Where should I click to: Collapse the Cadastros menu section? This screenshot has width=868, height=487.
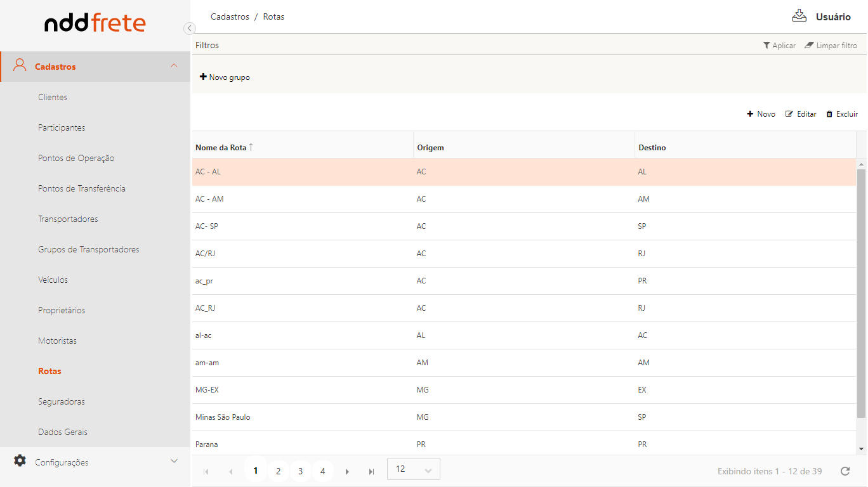tap(174, 66)
